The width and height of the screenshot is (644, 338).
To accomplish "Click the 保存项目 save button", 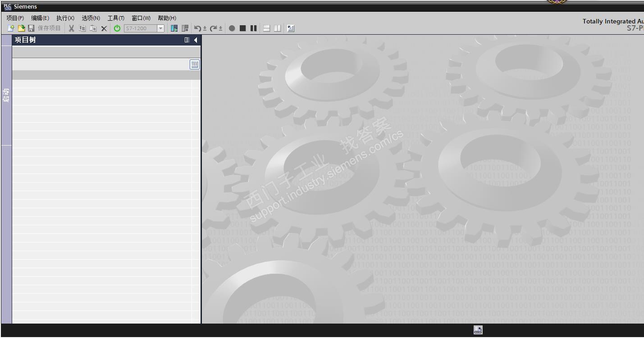I will click(44, 28).
